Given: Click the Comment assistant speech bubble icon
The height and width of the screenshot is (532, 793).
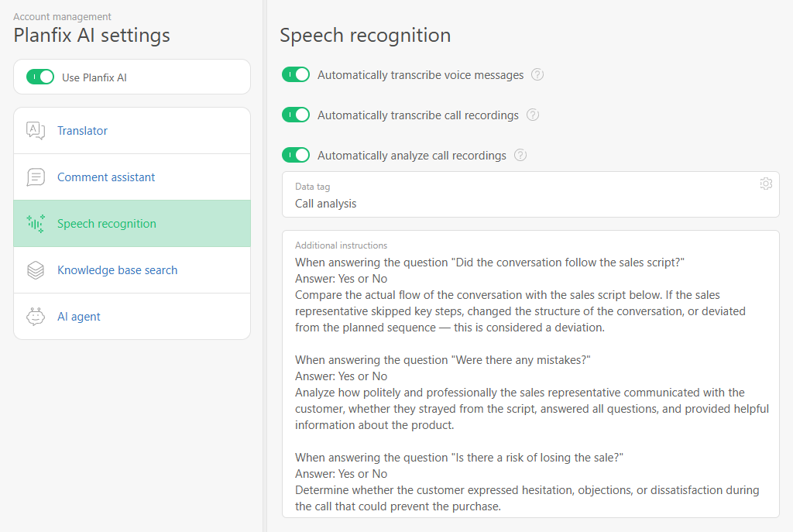Looking at the screenshot, I should [x=36, y=177].
